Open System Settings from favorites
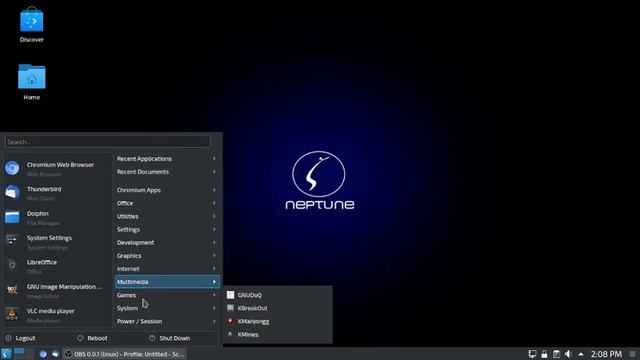 pos(57,242)
